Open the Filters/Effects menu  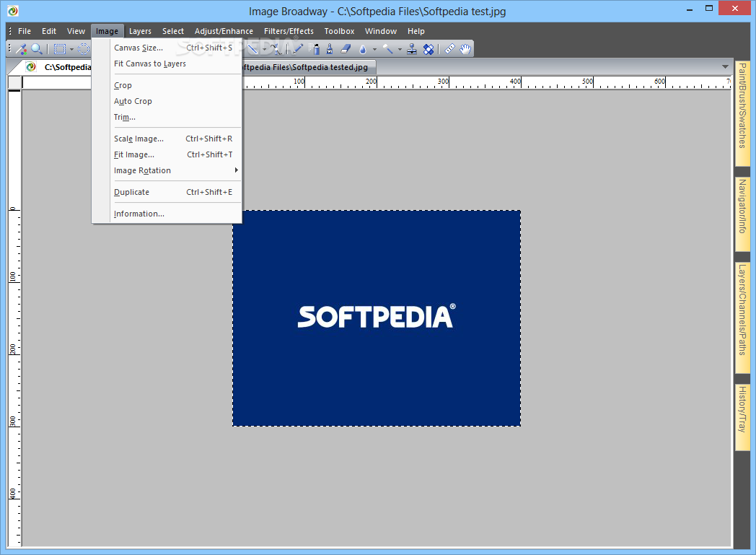coord(289,31)
